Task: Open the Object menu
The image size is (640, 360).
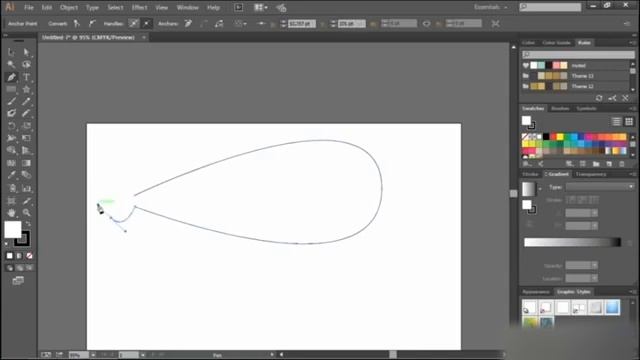Action: click(x=69, y=7)
